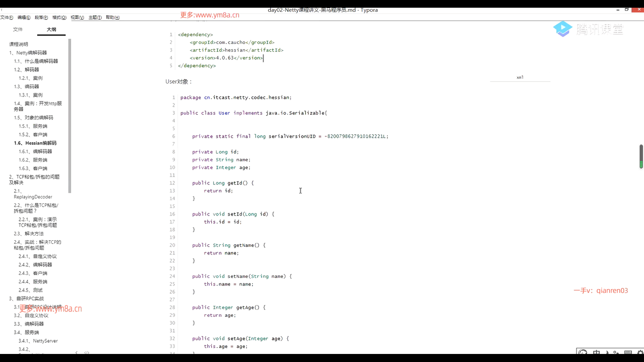Toggle source code mode icon
Screen dimensions: 644x362
point(87,352)
